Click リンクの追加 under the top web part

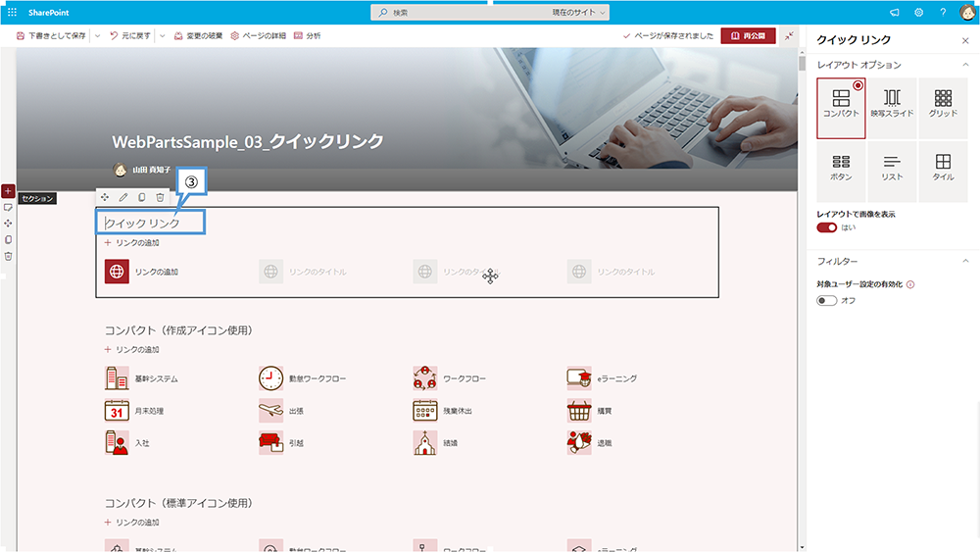[132, 242]
